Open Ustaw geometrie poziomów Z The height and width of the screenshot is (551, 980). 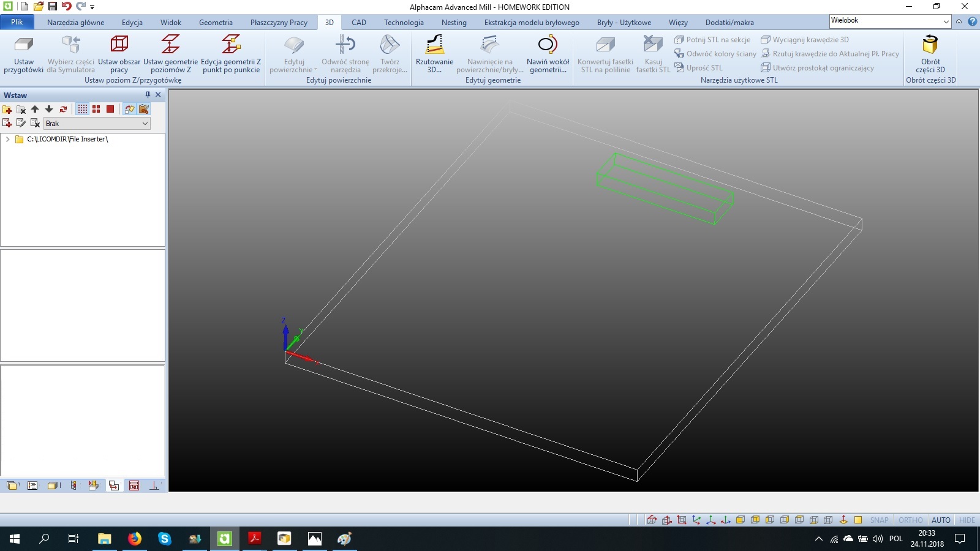pyautogui.click(x=171, y=54)
